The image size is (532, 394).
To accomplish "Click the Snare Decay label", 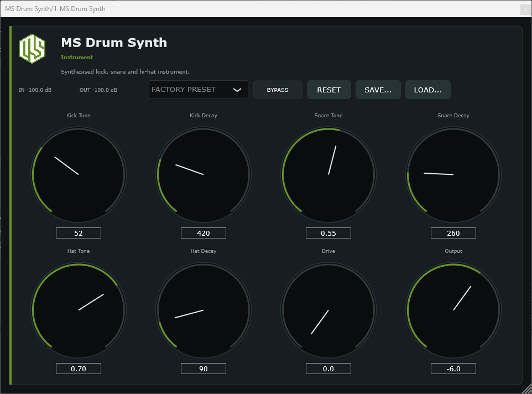I will pos(453,116).
